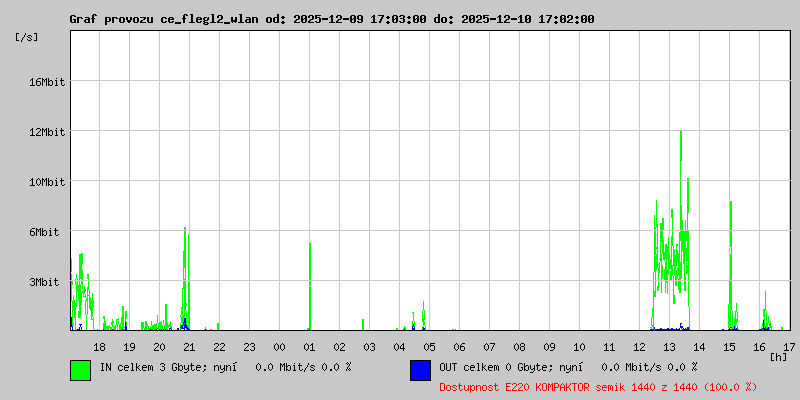Click the '05' hour label on x-axis
The image size is (800, 400).
(x=429, y=347)
